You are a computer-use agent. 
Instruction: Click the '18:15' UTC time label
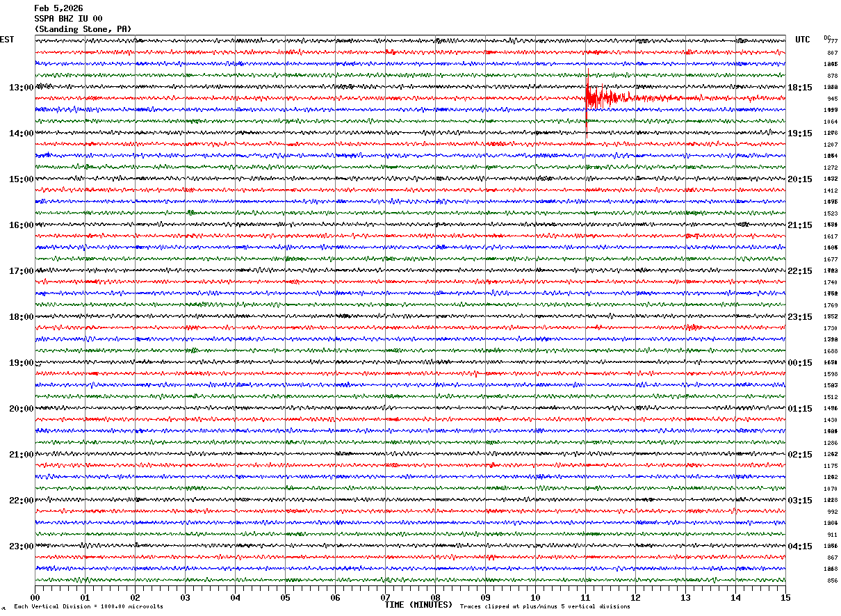[801, 87]
